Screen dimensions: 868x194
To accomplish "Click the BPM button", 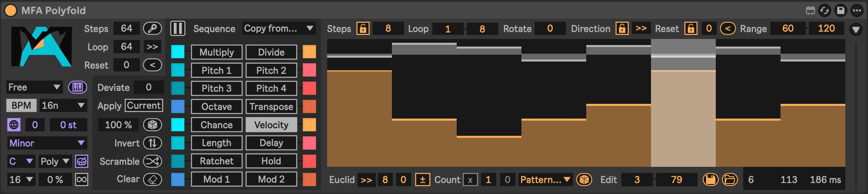I will 21,106.
